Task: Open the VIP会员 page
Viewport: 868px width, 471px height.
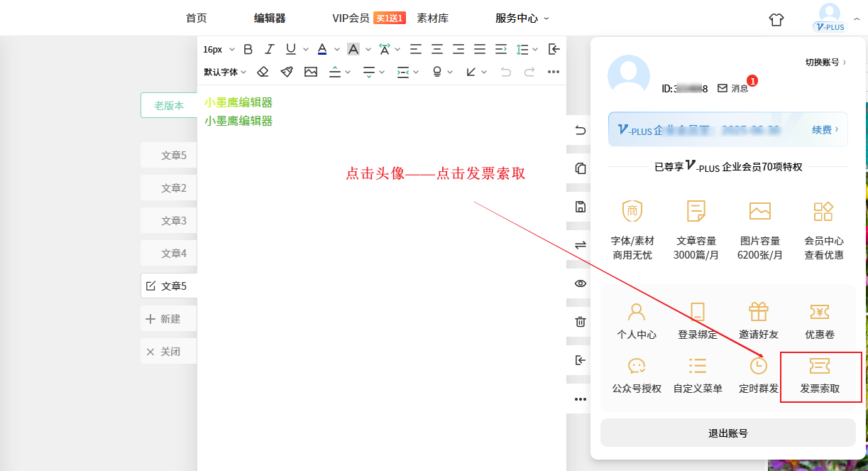Action: coord(351,18)
